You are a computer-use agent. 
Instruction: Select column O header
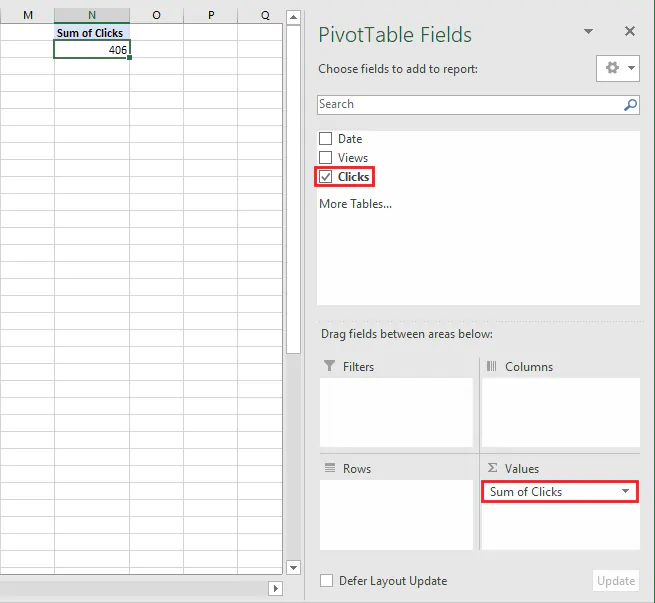(156, 15)
